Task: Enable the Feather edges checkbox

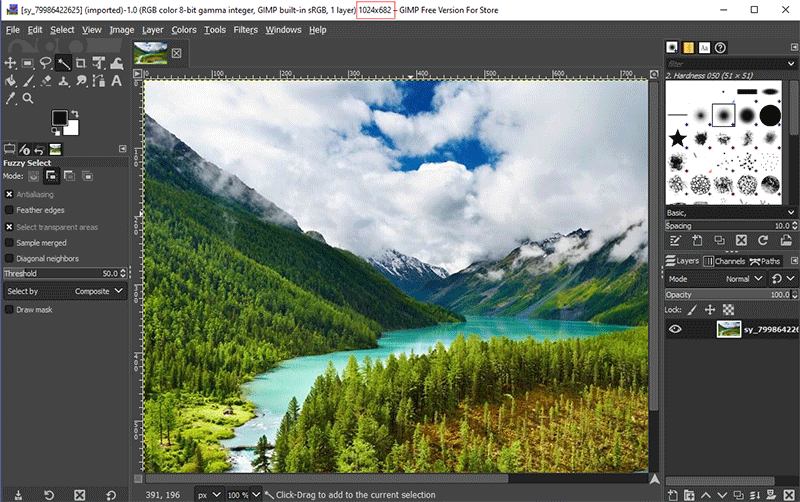Action: tap(9, 210)
